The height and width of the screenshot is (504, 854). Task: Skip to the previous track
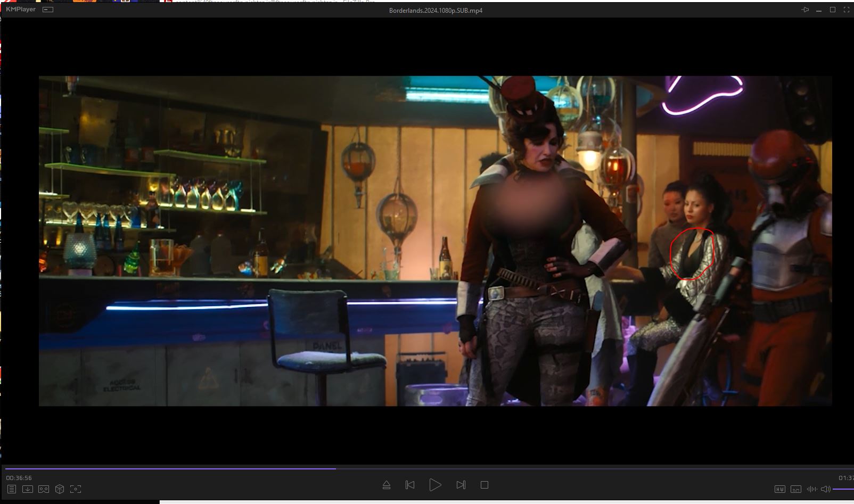click(410, 485)
